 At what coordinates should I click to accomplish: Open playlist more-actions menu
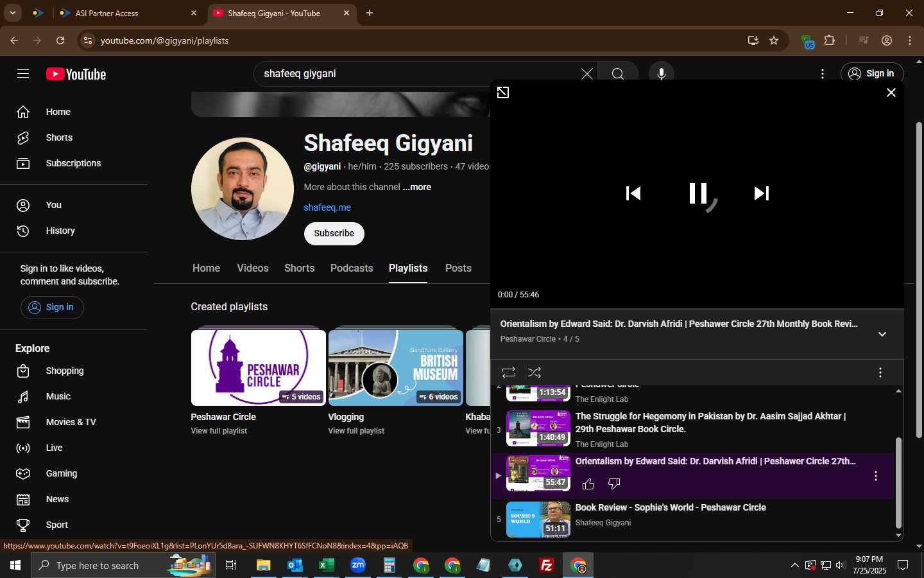(880, 372)
